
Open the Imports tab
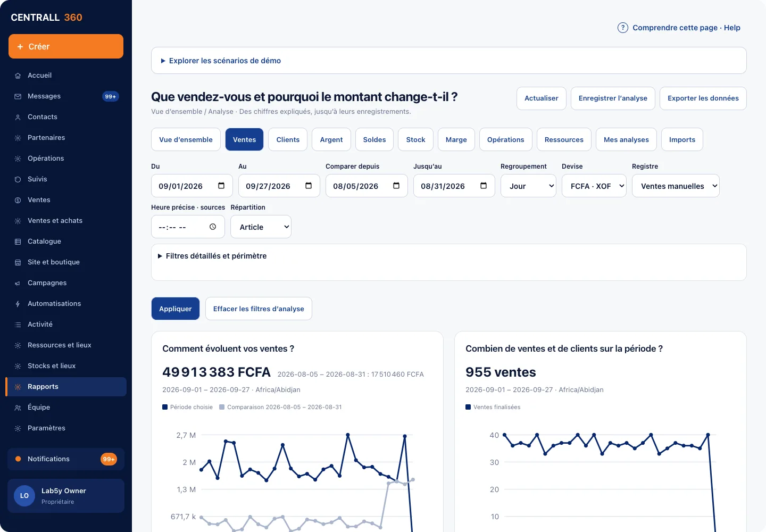682,139
